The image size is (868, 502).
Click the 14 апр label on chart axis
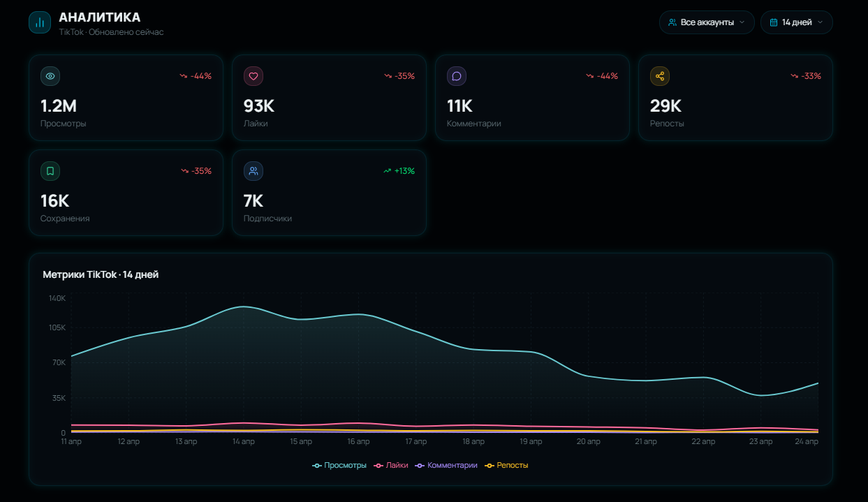point(243,441)
